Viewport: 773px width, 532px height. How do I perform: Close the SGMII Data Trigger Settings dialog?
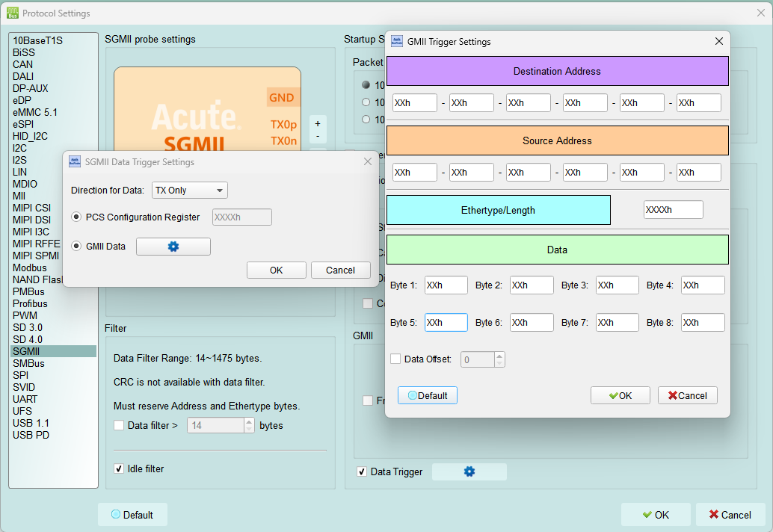tap(367, 161)
